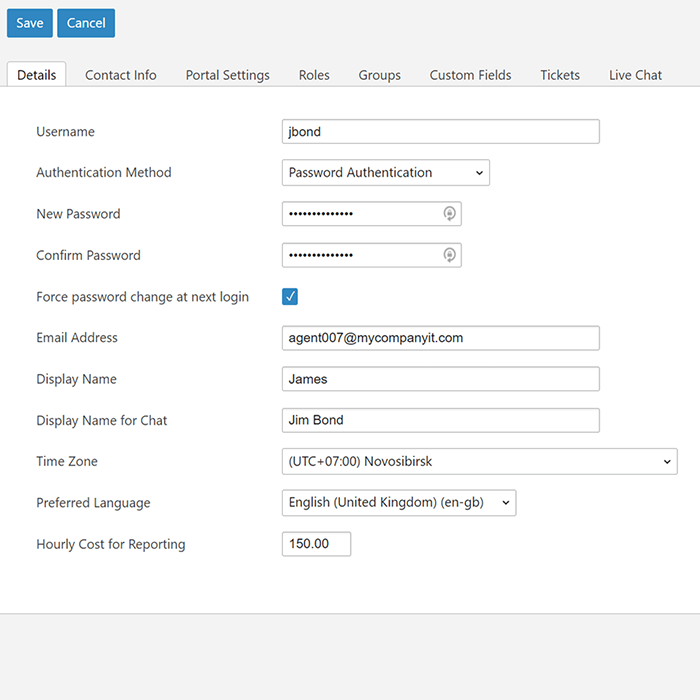Screen dimensions: 700x700
Task: Uncheck Force password change at next login
Action: 290,297
